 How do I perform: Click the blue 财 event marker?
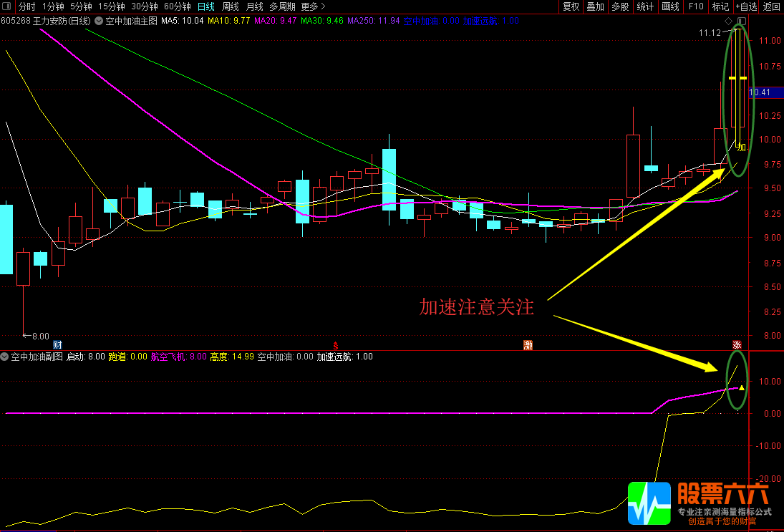pos(57,345)
